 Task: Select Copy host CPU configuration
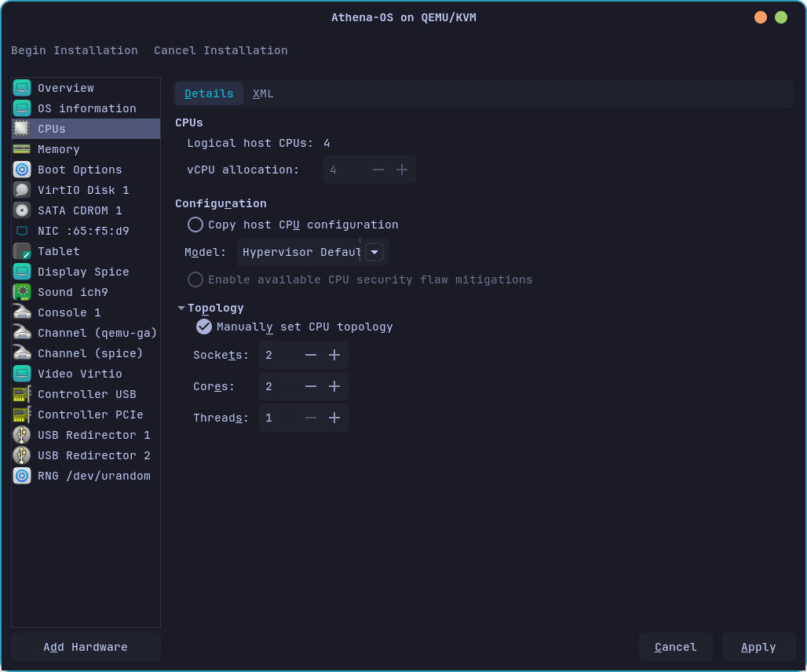tap(195, 225)
